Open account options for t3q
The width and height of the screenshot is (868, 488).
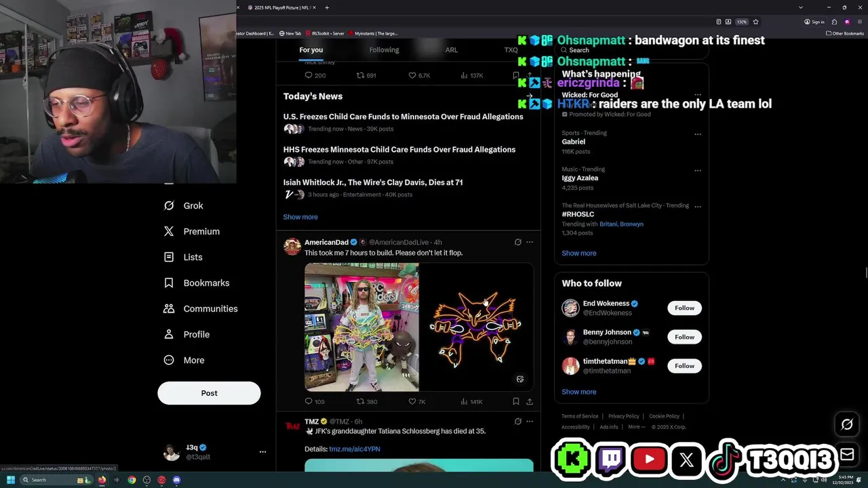(x=262, y=451)
